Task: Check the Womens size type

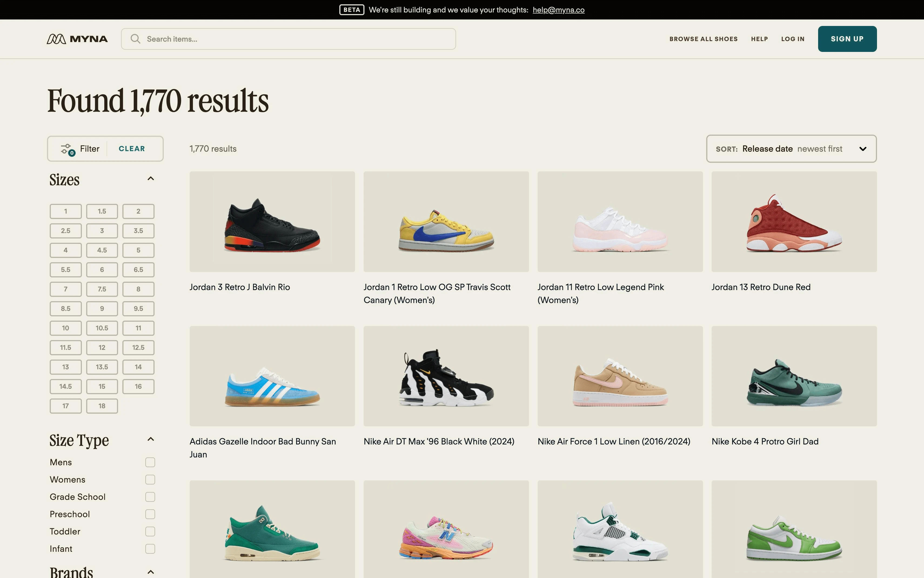Action: pos(150,479)
